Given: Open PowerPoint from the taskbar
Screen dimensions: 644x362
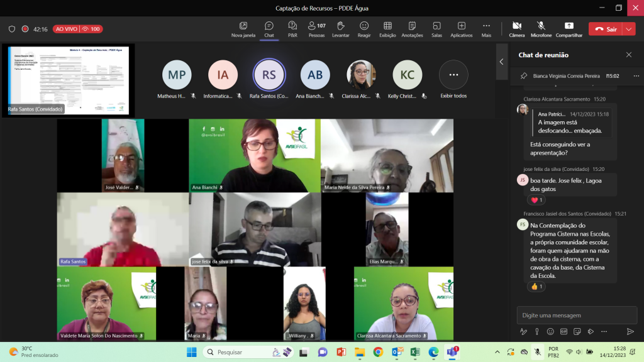Looking at the screenshot, I should 341,352.
